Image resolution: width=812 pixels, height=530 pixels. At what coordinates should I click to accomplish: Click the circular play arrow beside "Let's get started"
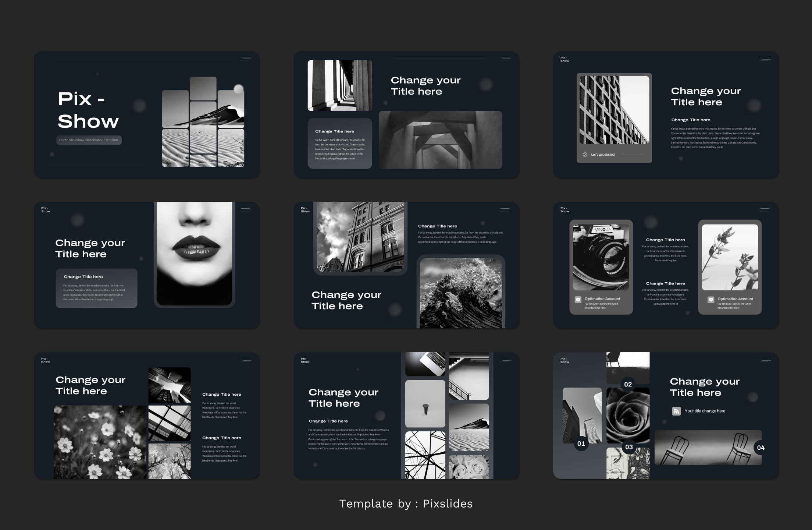pyautogui.click(x=585, y=155)
